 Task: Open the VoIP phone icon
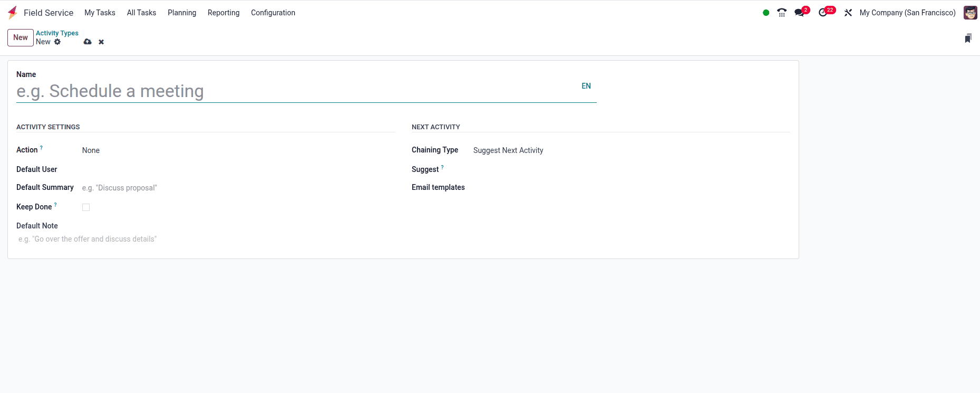(782, 13)
